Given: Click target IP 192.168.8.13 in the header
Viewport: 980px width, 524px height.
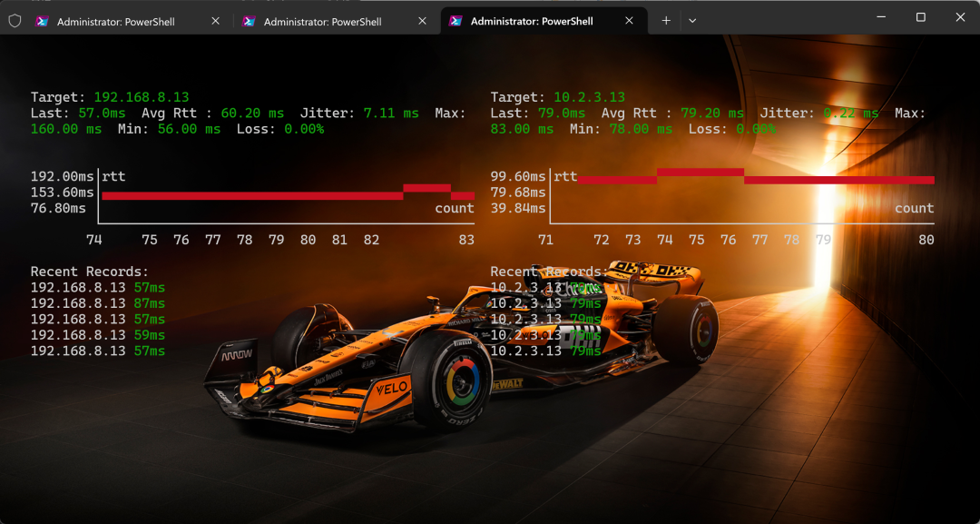Looking at the screenshot, I should [142, 97].
